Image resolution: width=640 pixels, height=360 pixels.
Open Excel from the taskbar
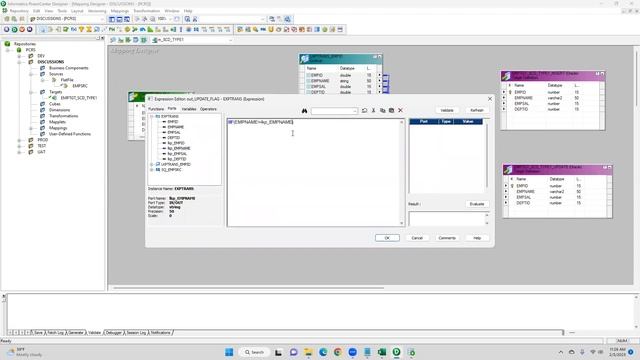click(382, 352)
